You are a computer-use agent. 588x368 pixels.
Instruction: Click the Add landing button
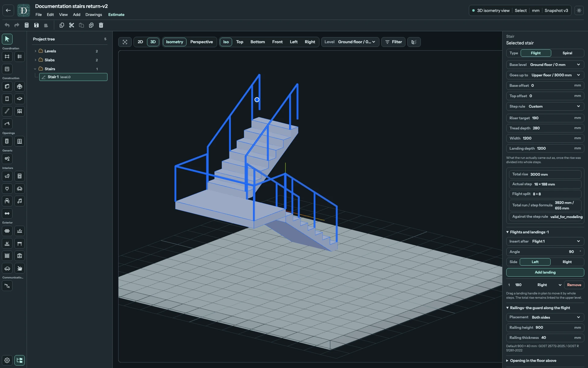(545, 272)
